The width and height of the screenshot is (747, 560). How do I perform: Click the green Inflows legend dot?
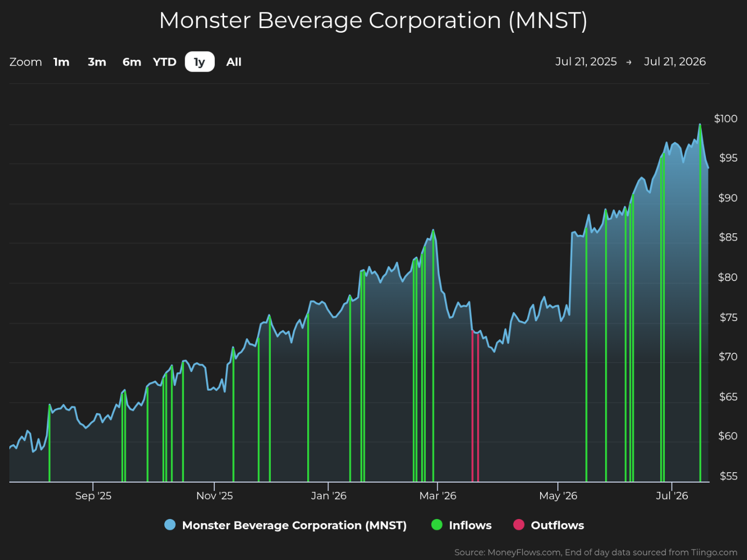click(x=437, y=525)
